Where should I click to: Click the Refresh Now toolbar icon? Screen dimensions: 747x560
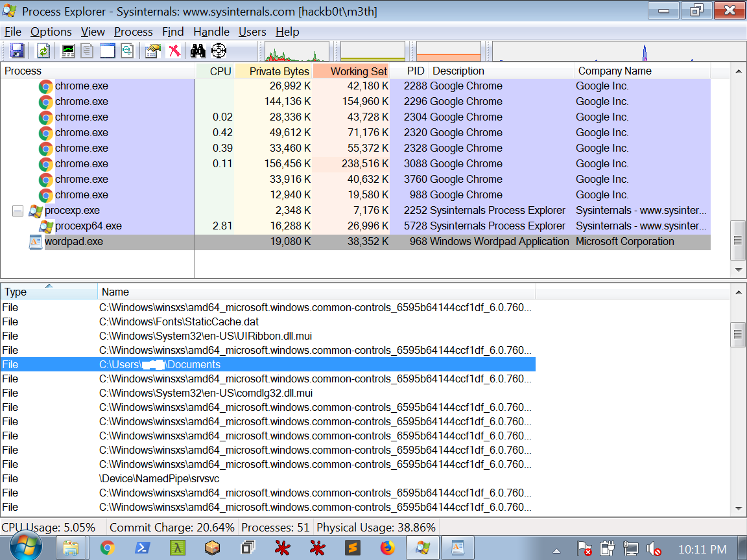(43, 51)
